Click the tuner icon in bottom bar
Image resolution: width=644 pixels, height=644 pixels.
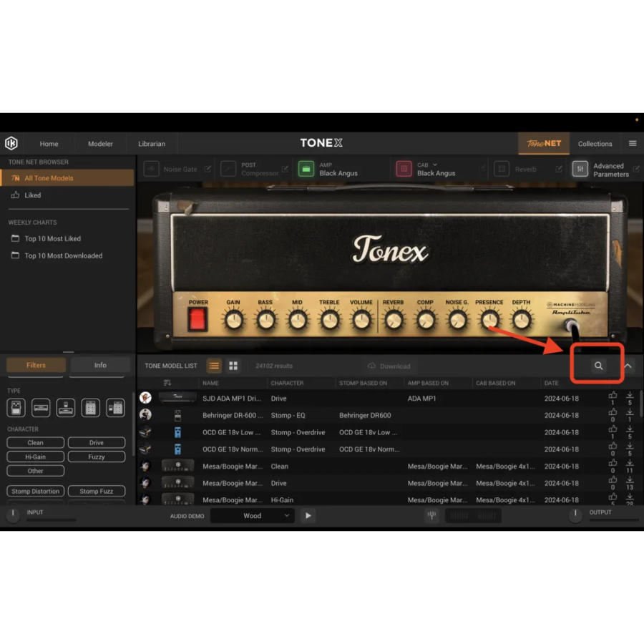(431, 515)
